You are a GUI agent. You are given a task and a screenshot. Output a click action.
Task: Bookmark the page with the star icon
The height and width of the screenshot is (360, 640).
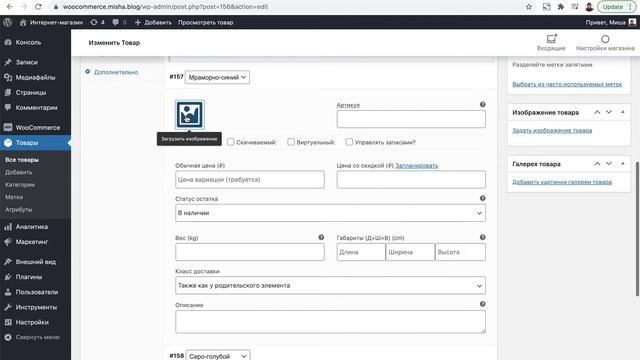coord(529,7)
